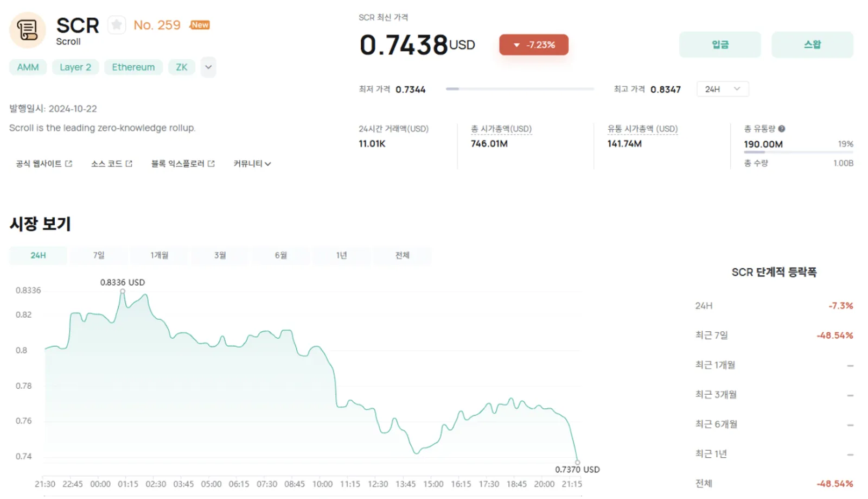
Task: Click the -7.23% price change badge
Action: 534,45
